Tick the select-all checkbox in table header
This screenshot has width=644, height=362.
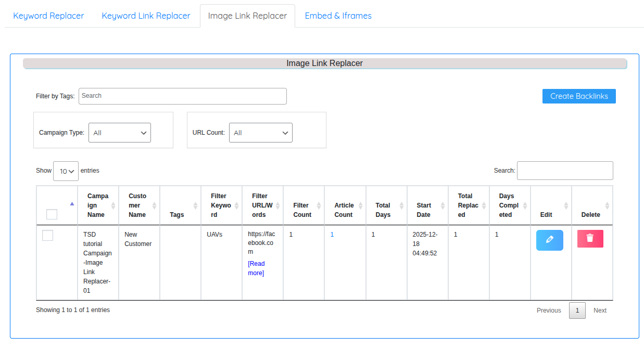[x=52, y=214]
